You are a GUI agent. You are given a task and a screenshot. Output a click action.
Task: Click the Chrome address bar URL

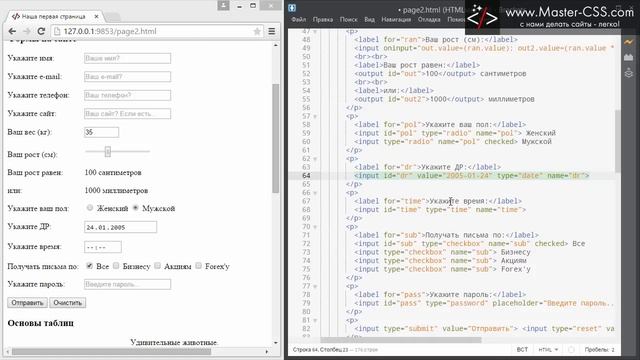point(110,31)
